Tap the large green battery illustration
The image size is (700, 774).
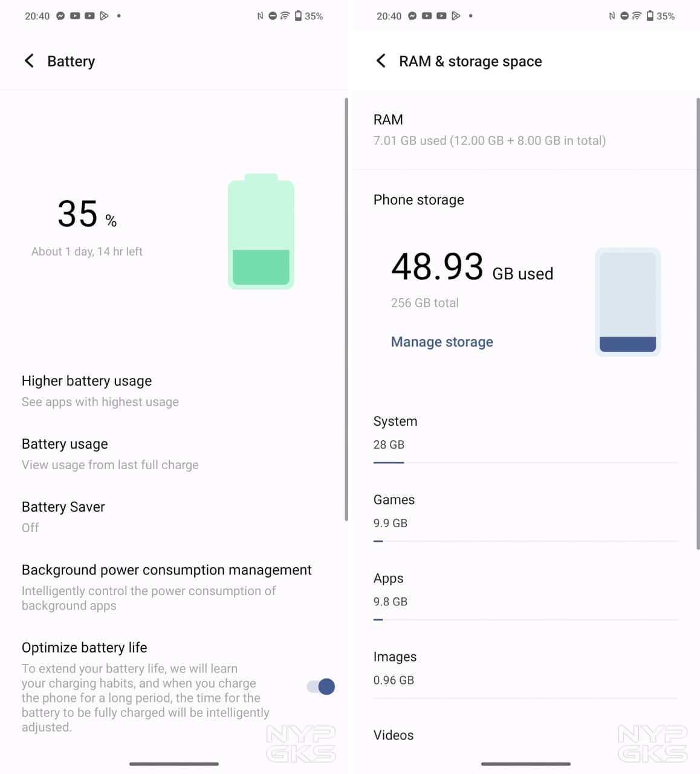click(x=261, y=232)
